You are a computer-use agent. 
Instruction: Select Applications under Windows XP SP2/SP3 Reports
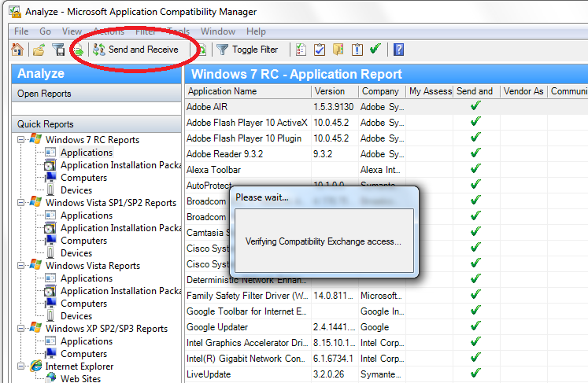[x=87, y=341]
